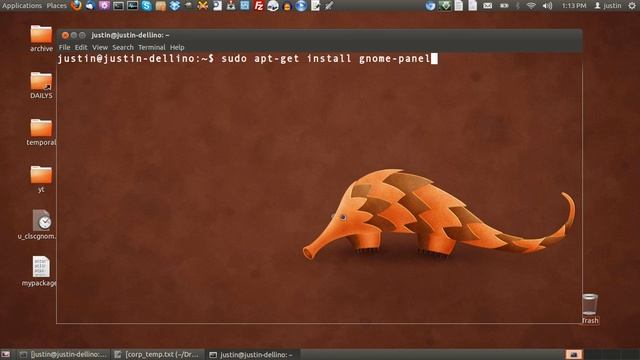The height and width of the screenshot is (360, 640).
Task: Open the brown package launcher icon
Action: [160, 6]
